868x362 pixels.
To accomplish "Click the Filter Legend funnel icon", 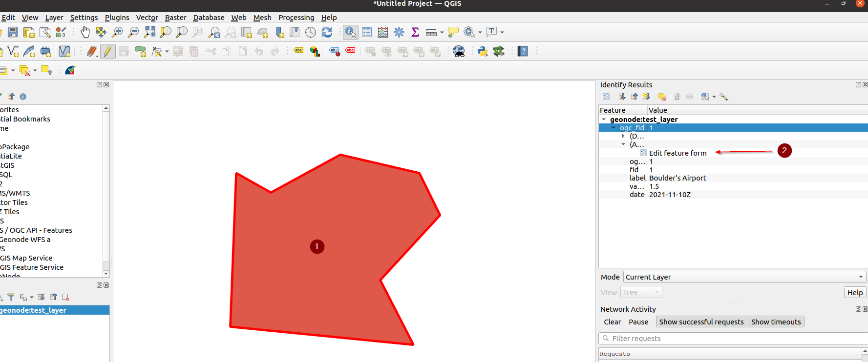I will click(11, 297).
